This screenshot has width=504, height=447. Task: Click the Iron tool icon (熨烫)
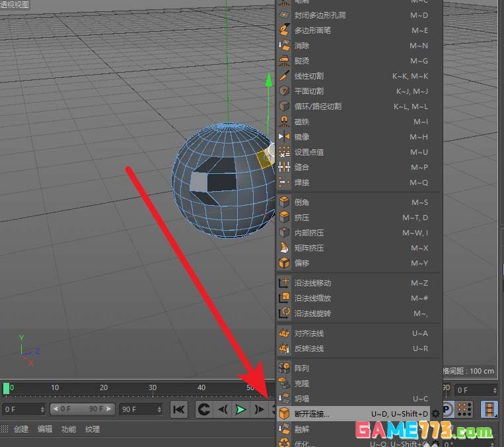(x=284, y=60)
